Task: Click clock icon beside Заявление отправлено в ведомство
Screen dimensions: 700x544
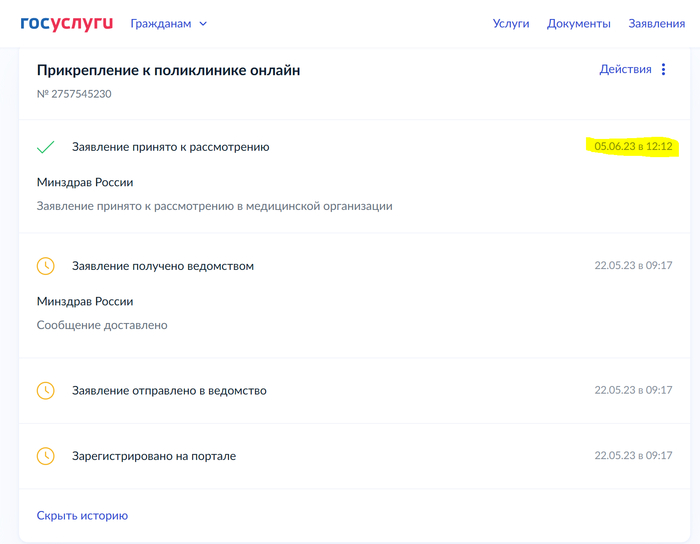Action: [x=46, y=390]
